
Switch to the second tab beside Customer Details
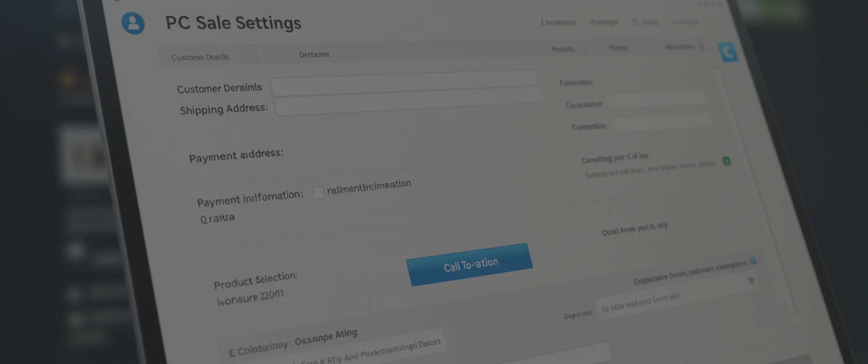314,55
